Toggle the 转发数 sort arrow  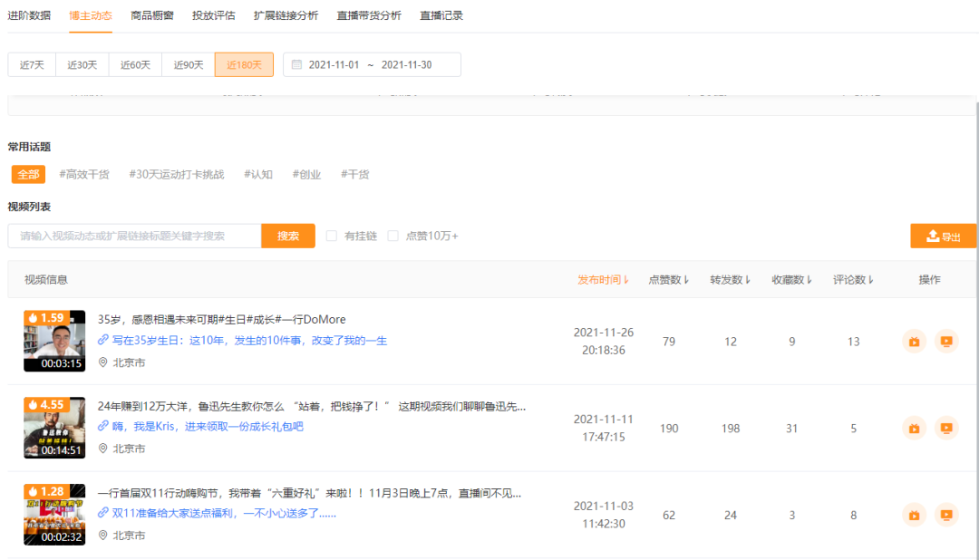(751, 279)
